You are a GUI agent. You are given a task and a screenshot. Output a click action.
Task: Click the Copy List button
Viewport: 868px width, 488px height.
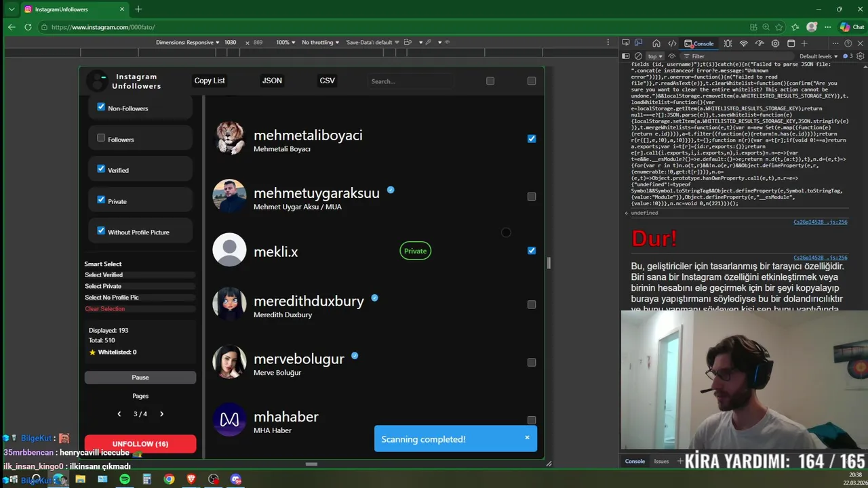coord(210,81)
